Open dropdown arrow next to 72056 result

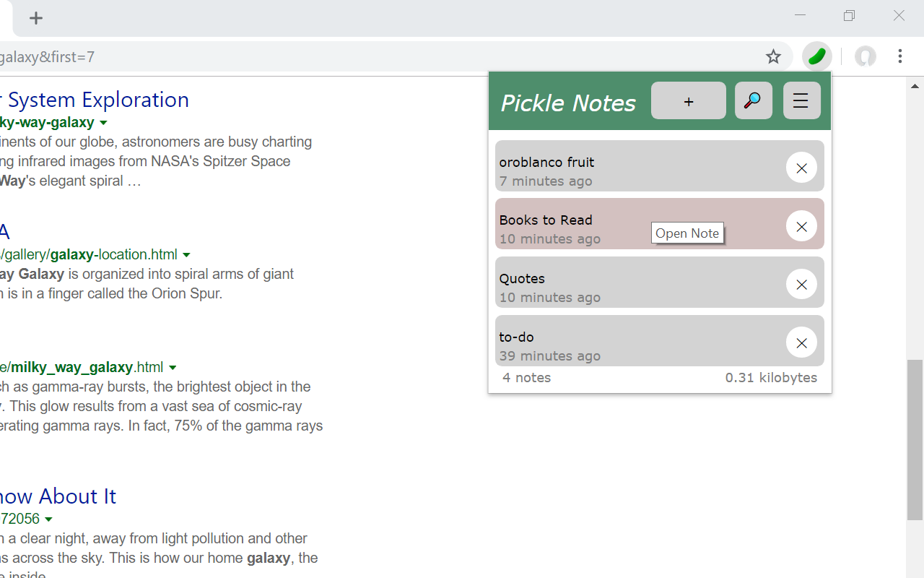(49, 519)
